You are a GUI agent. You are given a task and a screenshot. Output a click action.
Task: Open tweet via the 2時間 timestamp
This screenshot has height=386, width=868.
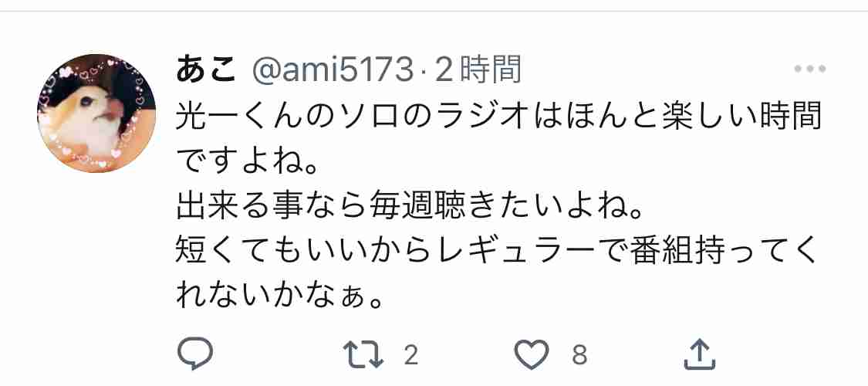478,71
